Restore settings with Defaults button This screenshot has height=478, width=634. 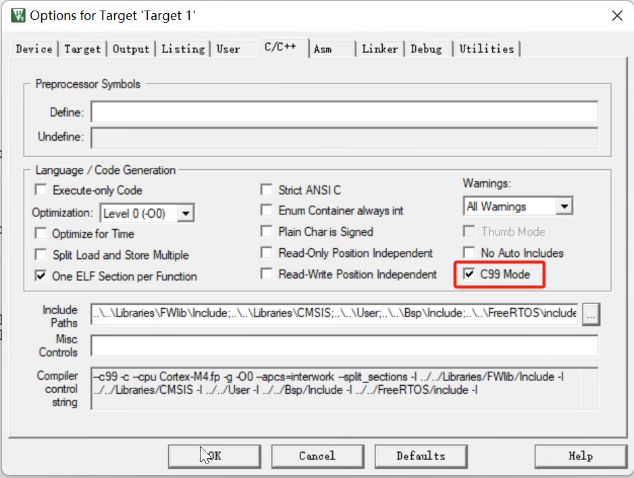click(421, 457)
